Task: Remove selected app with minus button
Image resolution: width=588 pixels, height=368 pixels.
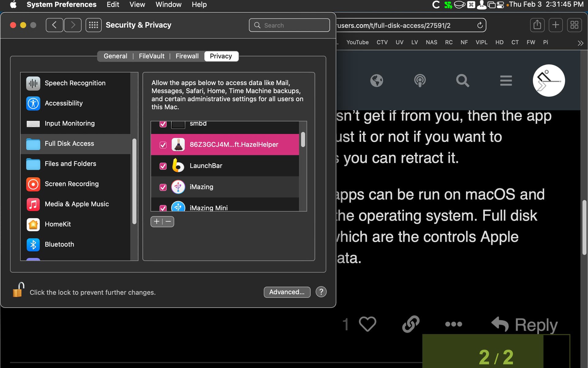Action: tap(168, 222)
